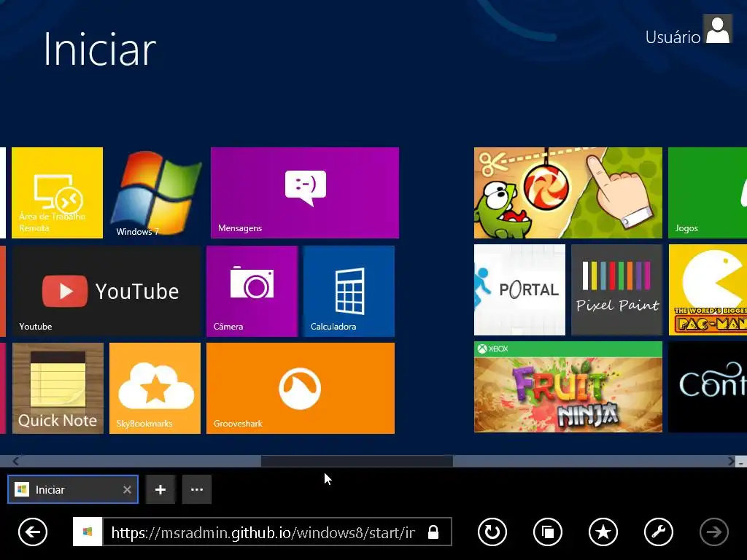The width and height of the screenshot is (747, 560).
Task: Launch the Grooveshark tile
Action: 301,388
